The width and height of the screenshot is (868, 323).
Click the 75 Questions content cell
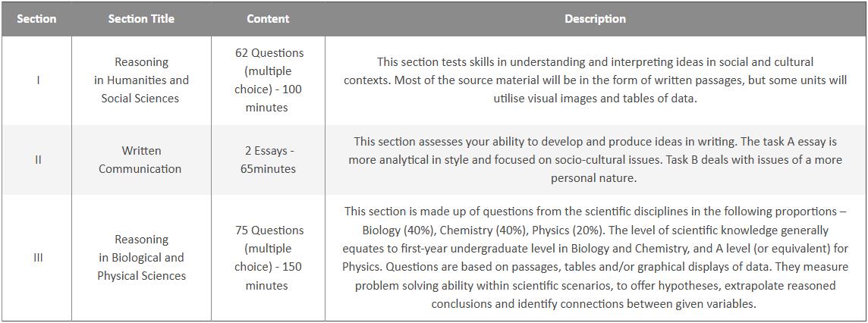[x=268, y=257]
